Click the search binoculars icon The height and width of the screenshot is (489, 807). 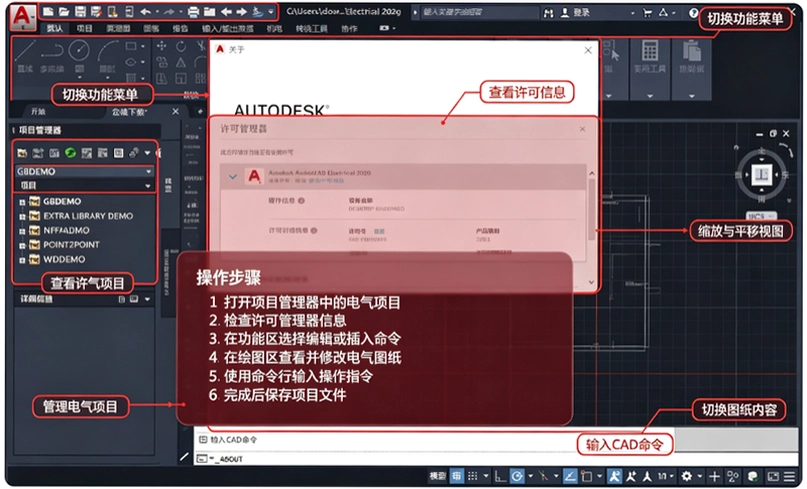tap(548, 12)
